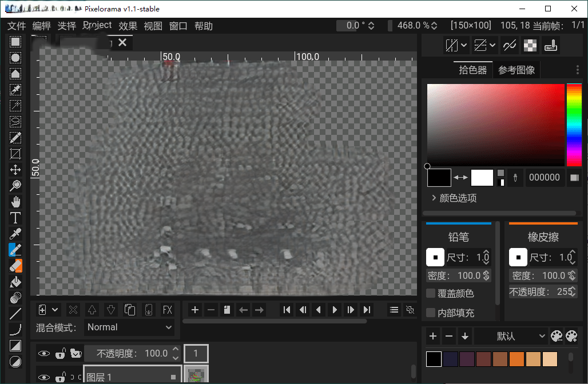Open the add layer type dropdown arrow
Screen dimensions: 588x384
point(55,310)
